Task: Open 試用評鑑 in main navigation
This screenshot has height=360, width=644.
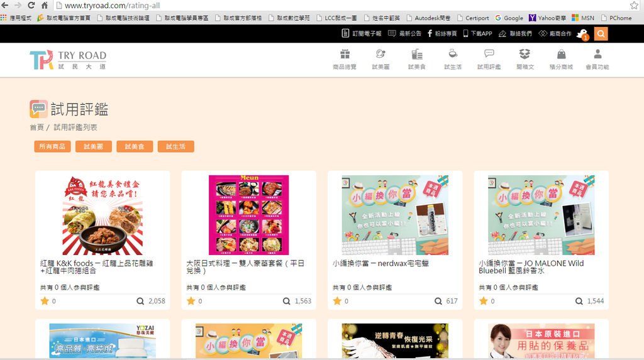Action: click(489, 60)
